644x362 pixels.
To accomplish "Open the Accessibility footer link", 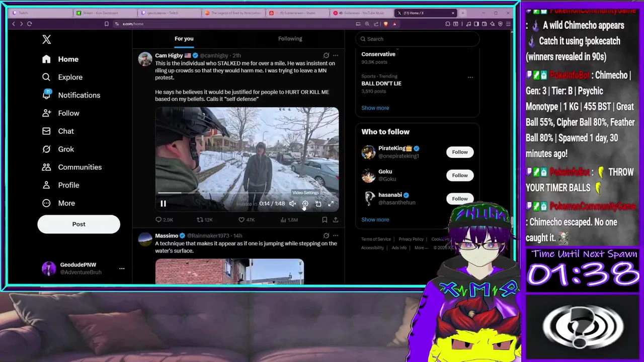I will [372, 248].
